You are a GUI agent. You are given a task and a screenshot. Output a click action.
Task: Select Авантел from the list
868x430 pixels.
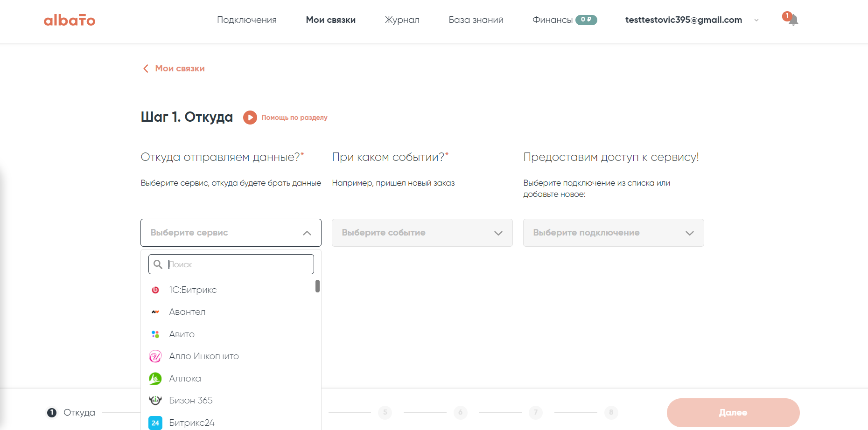coord(187,312)
